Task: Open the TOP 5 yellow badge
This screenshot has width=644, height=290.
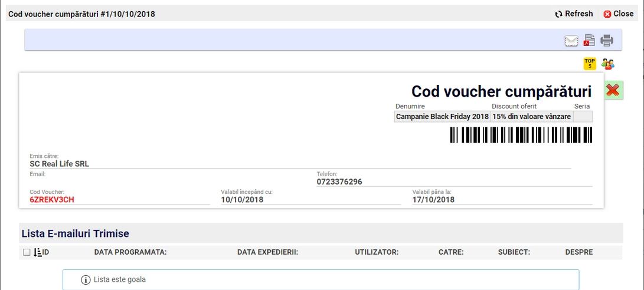Action: (590, 64)
